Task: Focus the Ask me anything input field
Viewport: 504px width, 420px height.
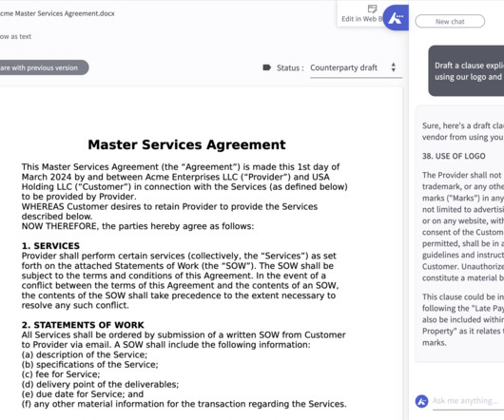Action: point(468,401)
